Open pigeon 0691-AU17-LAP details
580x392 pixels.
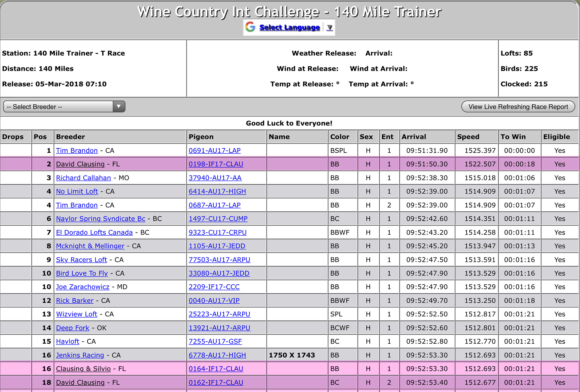coord(215,150)
